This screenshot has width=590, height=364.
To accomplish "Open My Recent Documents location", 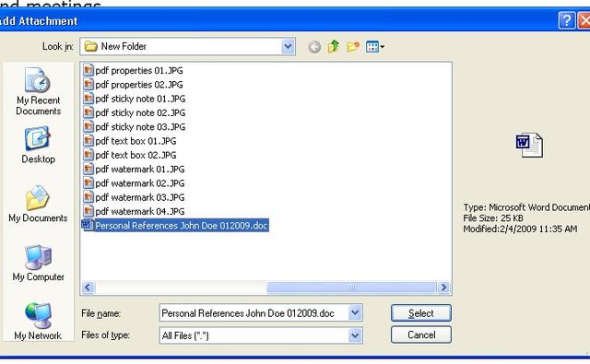I will [38, 91].
